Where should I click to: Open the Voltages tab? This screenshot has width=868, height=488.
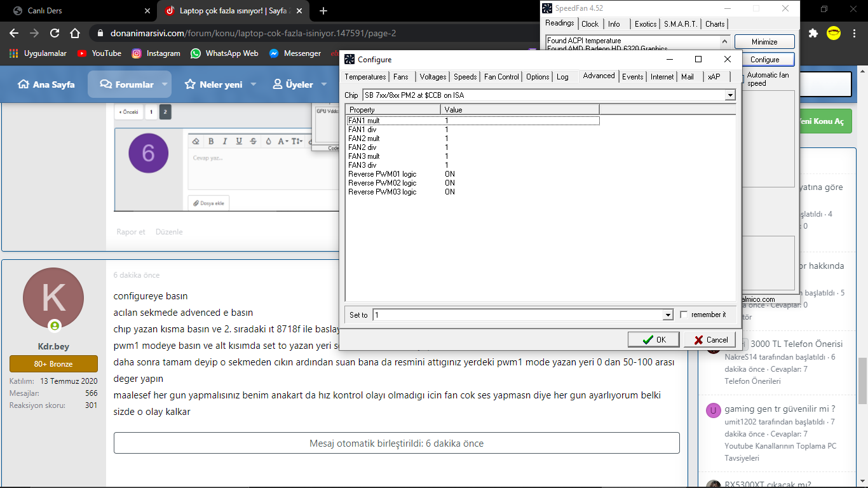click(433, 77)
